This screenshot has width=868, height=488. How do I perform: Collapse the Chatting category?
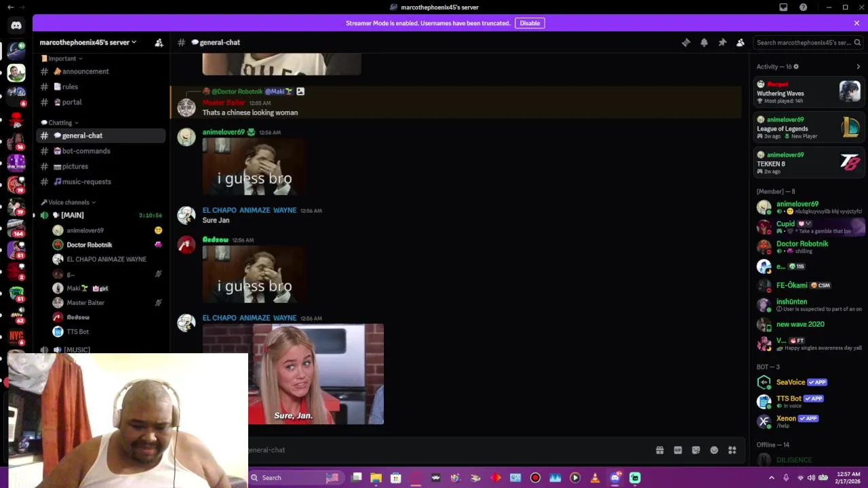coord(60,123)
